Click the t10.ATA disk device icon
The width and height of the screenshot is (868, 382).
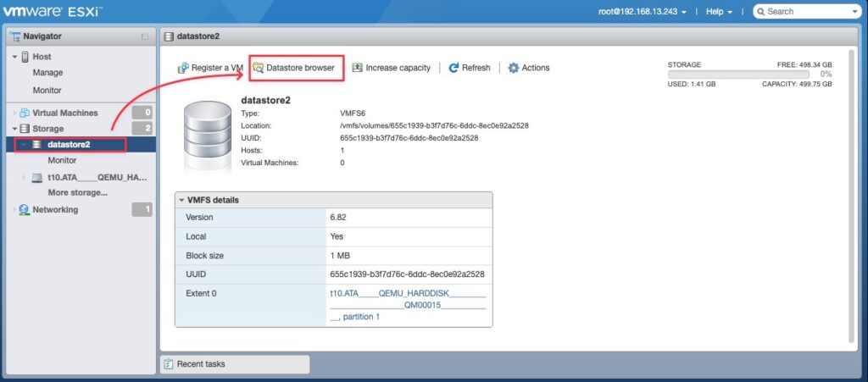[x=37, y=178]
